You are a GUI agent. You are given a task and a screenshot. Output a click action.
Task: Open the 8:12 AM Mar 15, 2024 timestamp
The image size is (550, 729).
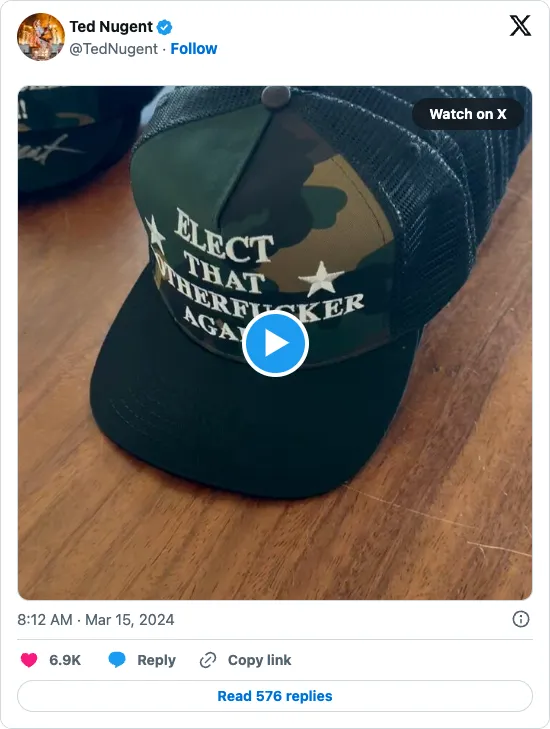click(x=96, y=620)
